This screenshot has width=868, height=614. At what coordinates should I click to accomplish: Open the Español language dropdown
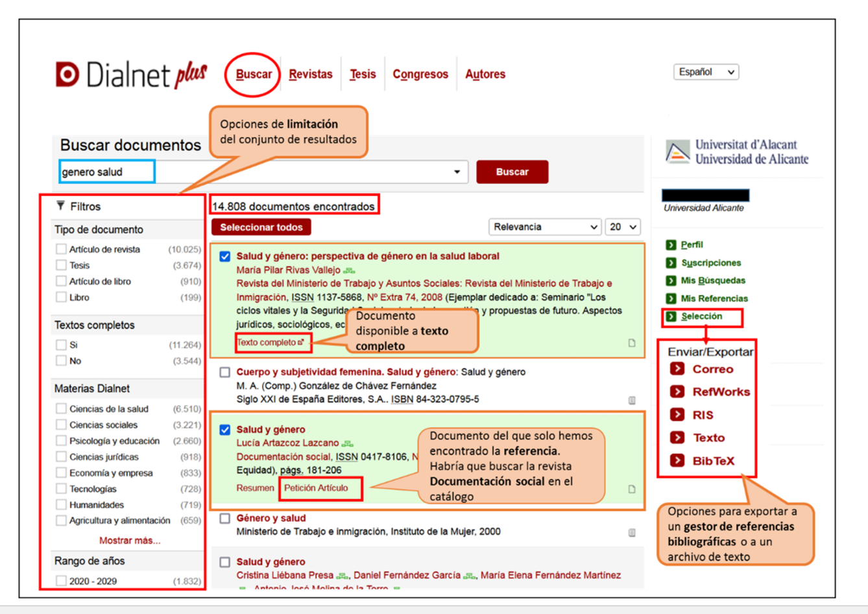click(706, 72)
